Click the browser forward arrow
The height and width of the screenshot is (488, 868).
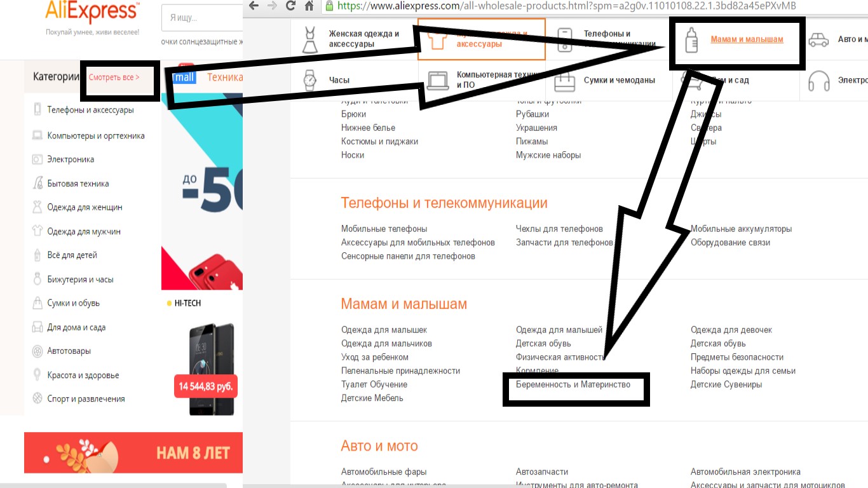tap(272, 6)
